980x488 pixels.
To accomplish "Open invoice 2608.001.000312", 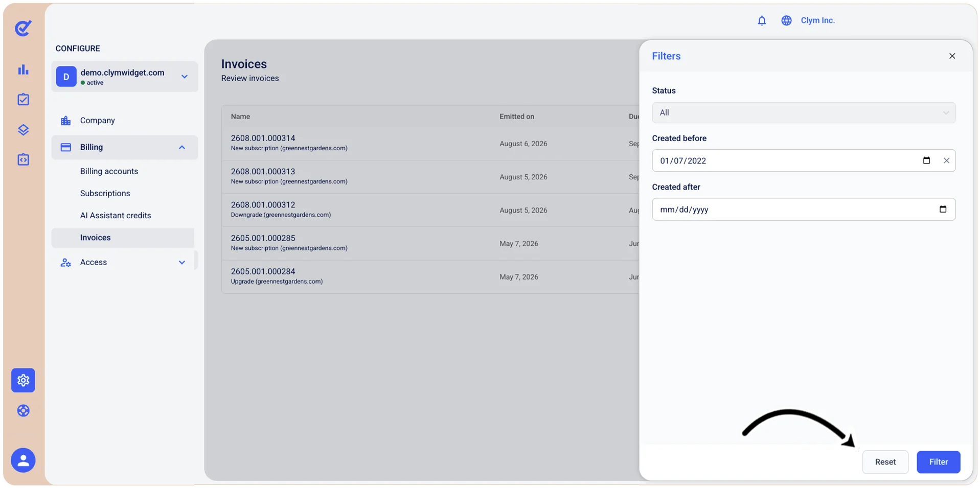I will coord(263,204).
